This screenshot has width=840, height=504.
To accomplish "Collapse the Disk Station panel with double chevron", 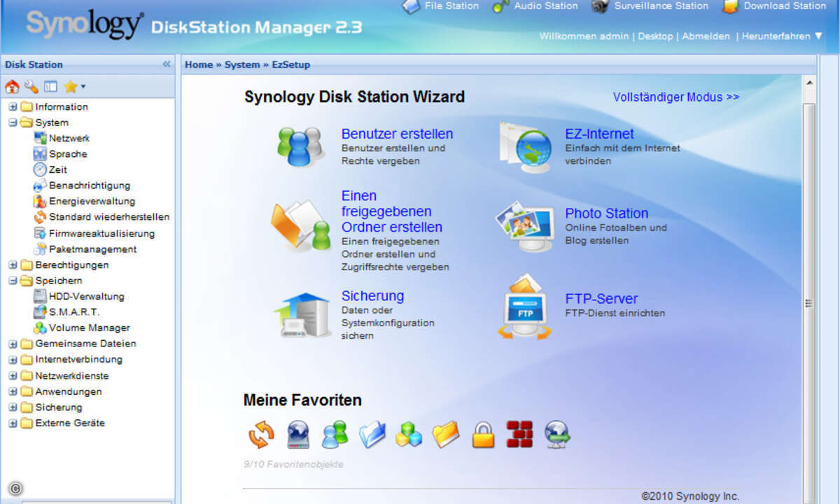I will point(167,64).
